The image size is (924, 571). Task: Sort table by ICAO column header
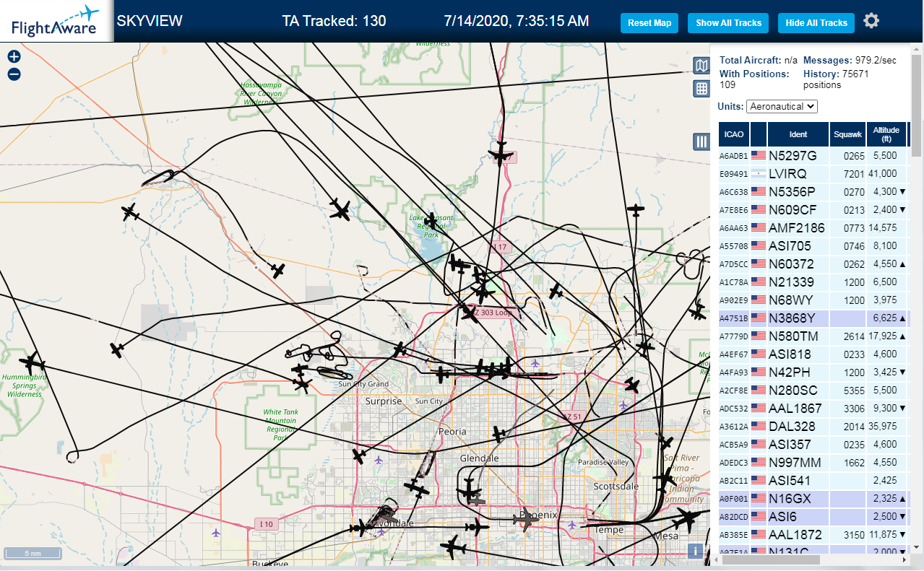tap(734, 134)
